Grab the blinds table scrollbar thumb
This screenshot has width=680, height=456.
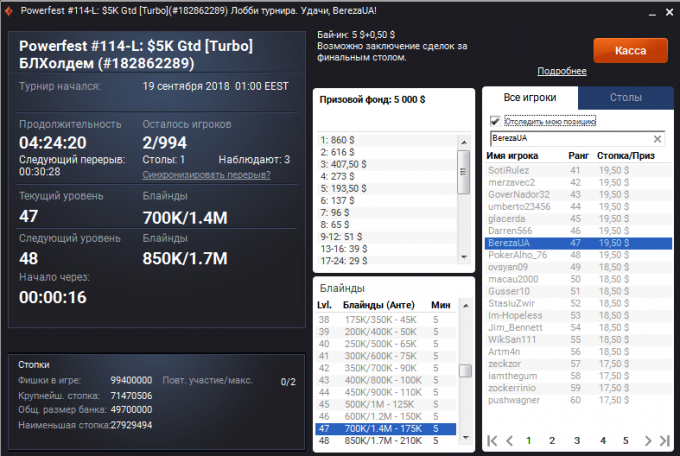point(465,371)
